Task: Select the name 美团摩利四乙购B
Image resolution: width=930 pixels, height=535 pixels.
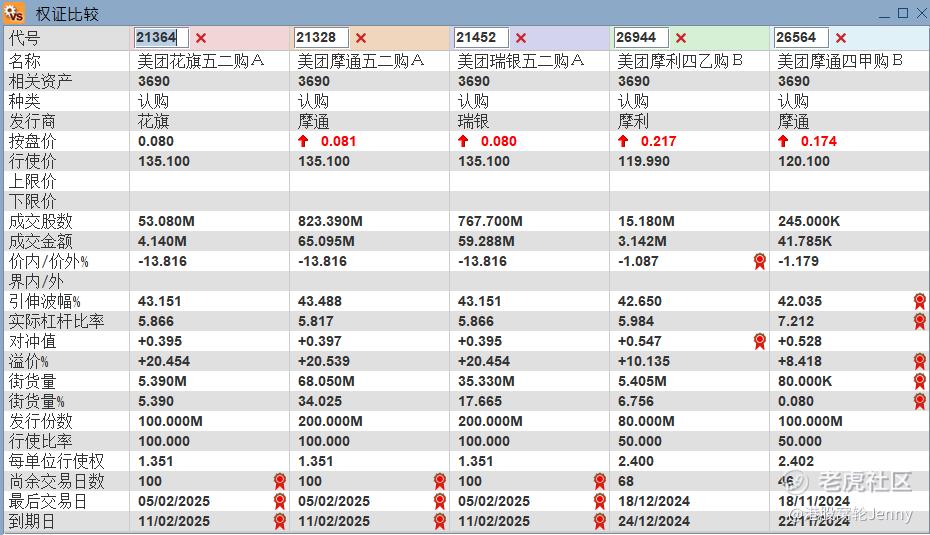Action: tap(680, 61)
